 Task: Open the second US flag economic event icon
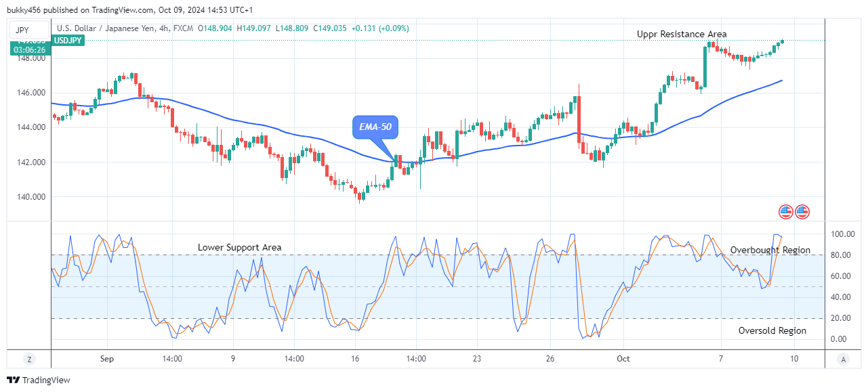(x=802, y=212)
